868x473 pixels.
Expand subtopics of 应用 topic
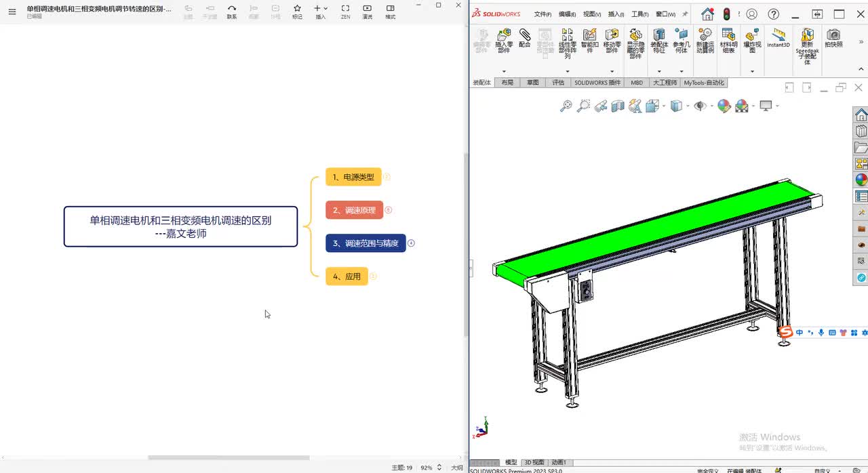tap(373, 276)
